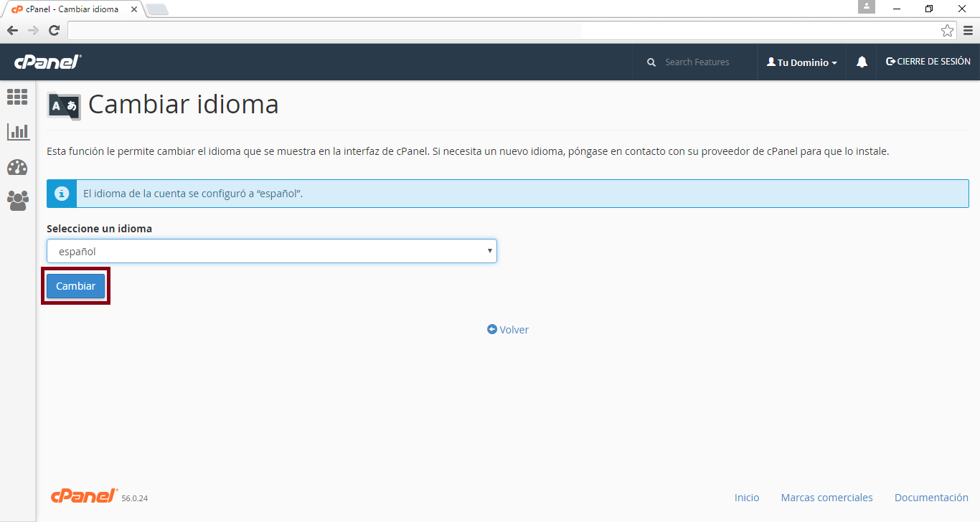Open the Marcas comerciales footer link
Viewport: 980px width, 522px height.
826,498
